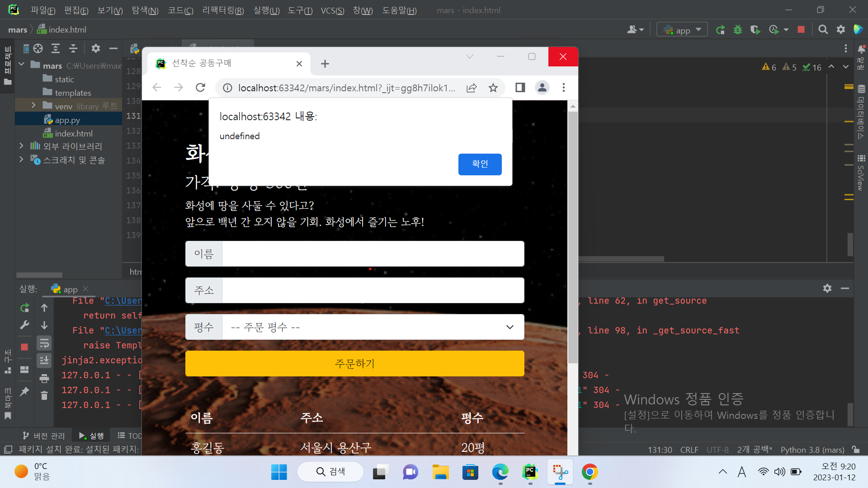Collapse all items in project tree
868x488 pixels.
[73, 48]
